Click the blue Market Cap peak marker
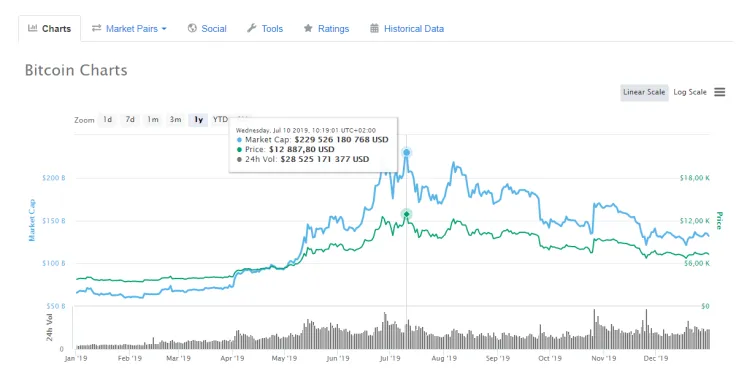 pyautogui.click(x=406, y=153)
